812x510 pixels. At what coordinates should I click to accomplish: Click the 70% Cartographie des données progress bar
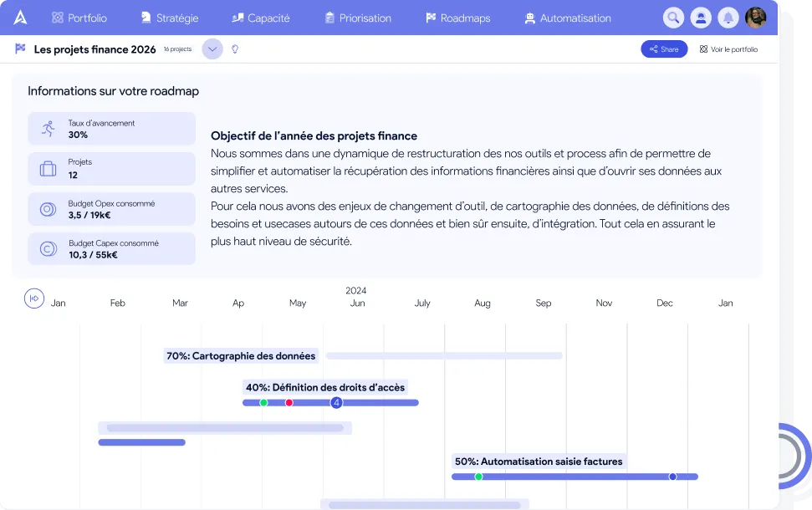[443, 355]
